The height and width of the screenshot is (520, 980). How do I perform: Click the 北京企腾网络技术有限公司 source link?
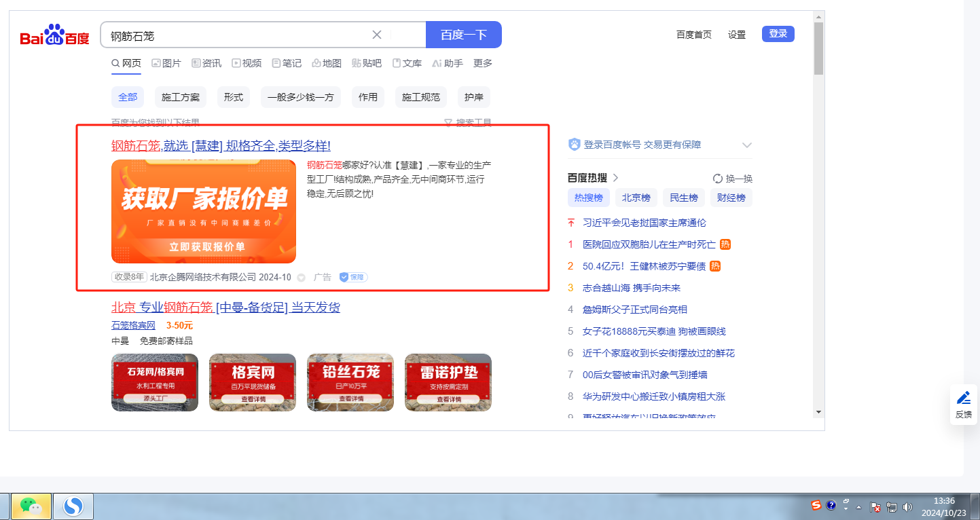click(203, 277)
